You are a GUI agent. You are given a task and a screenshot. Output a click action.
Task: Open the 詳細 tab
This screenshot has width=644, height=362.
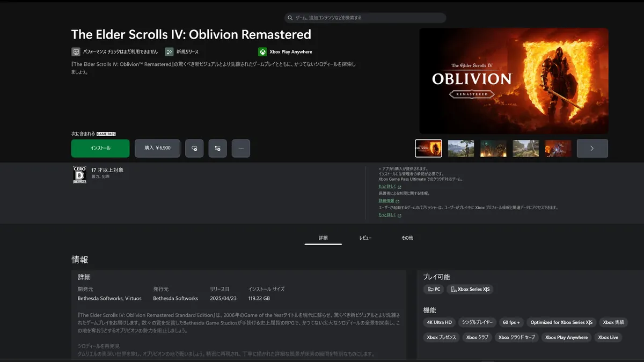[323, 238]
